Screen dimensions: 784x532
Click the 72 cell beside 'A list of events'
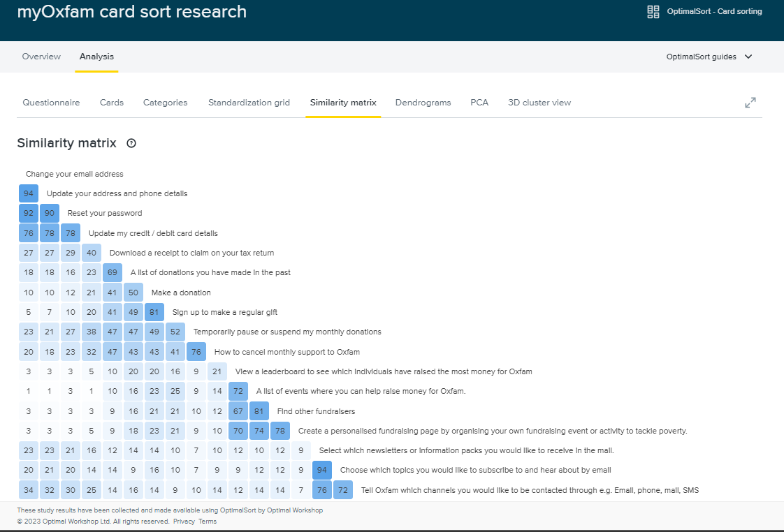click(238, 391)
